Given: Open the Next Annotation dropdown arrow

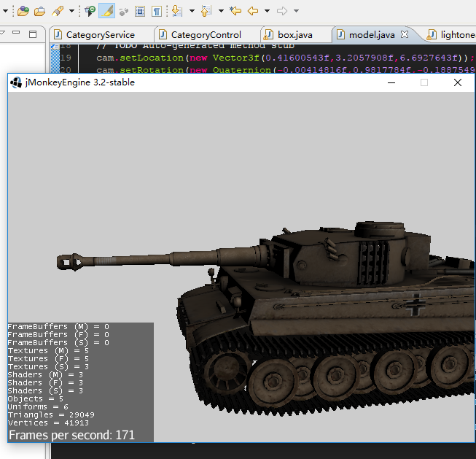Looking at the screenshot, I should click(x=192, y=11).
